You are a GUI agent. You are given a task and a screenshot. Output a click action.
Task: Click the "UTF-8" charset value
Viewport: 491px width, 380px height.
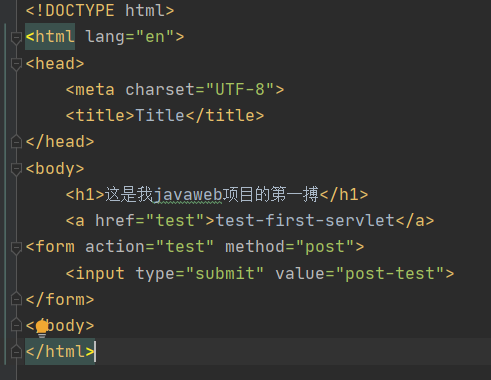[240, 89]
